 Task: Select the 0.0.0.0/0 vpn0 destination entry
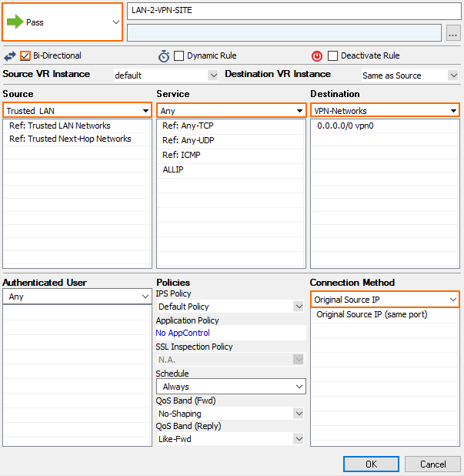(385, 126)
